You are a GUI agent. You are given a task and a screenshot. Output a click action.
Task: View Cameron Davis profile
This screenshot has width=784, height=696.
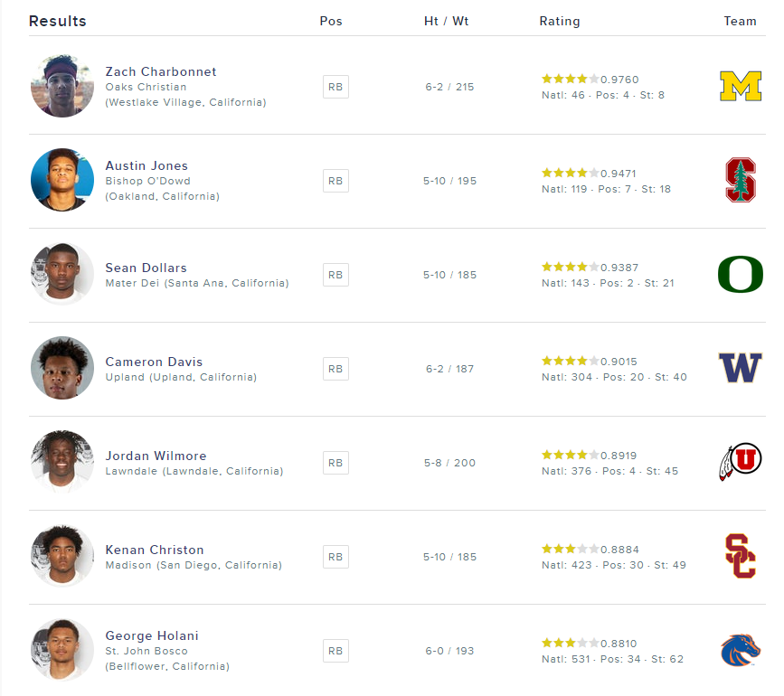(154, 362)
